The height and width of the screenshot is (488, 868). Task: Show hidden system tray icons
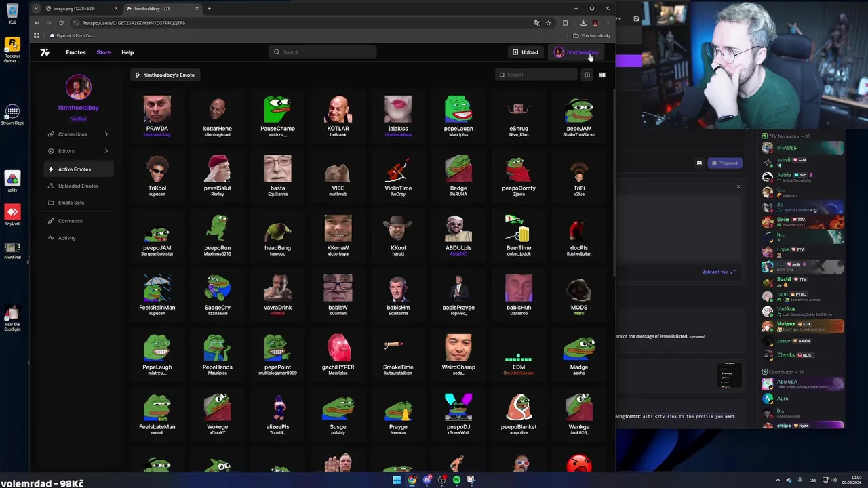click(778, 480)
